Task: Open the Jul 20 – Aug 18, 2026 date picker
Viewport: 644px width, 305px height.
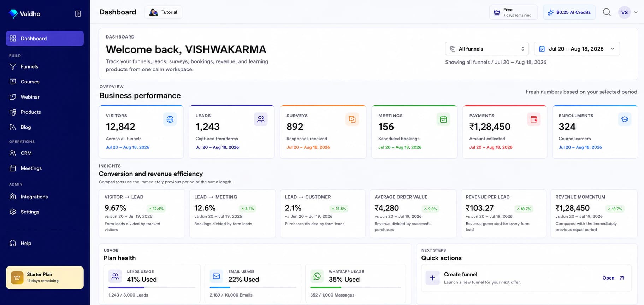Action: (577, 49)
